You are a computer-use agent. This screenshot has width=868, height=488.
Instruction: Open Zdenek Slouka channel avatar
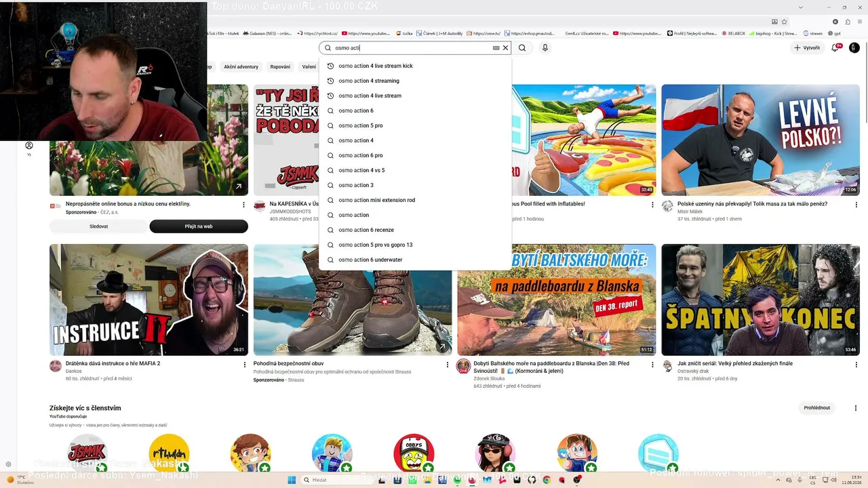pyautogui.click(x=463, y=366)
